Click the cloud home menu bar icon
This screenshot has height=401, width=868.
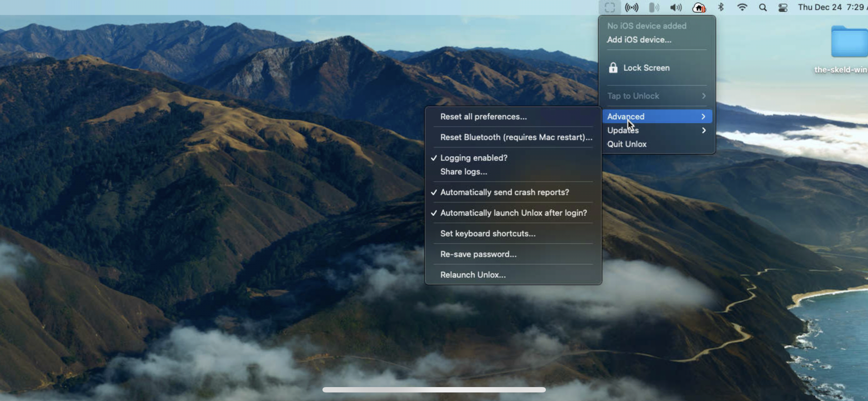coord(698,7)
